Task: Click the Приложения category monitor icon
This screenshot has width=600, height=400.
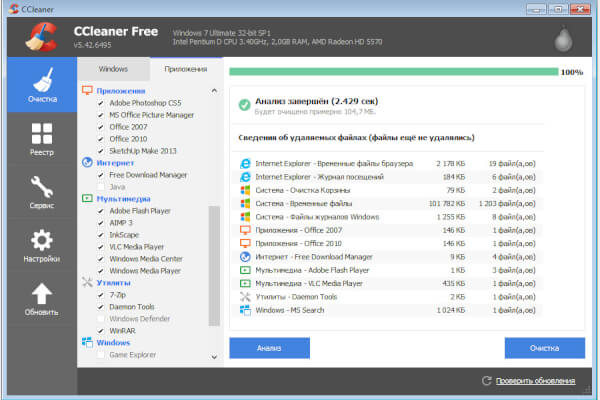Action: [87, 90]
